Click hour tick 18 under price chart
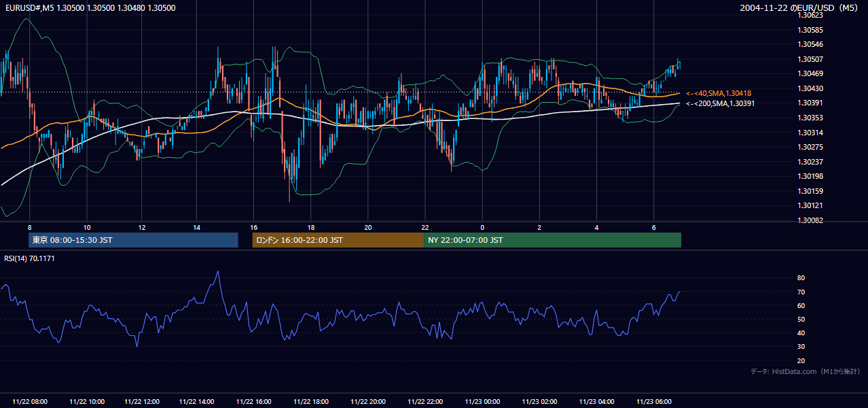 [x=310, y=227]
